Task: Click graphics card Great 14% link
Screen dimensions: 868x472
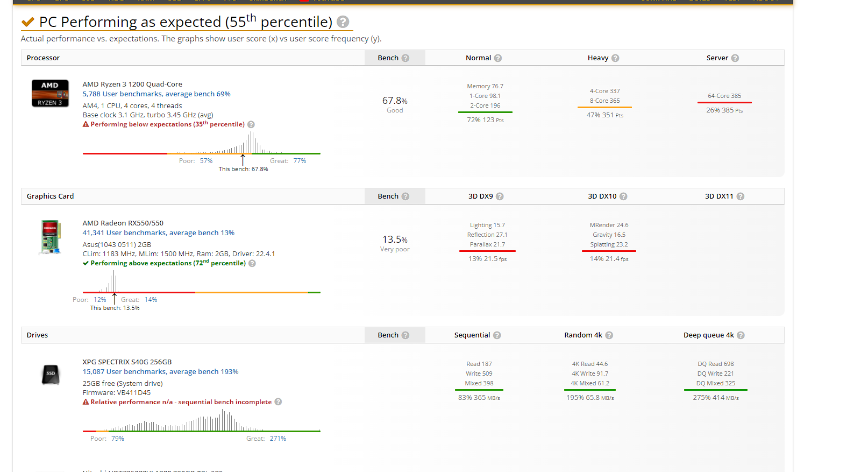Action: tap(151, 300)
